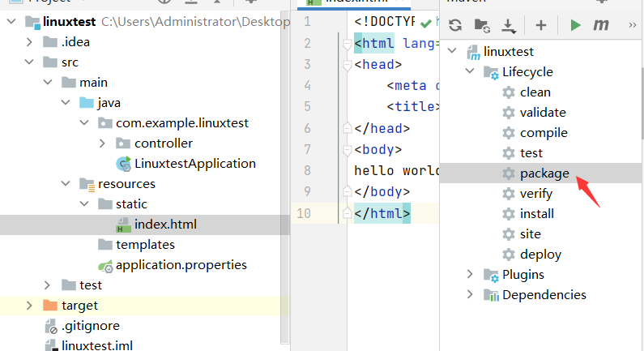Collapse the Lifecycle node
The image size is (644, 351).
pyautogui.click(x=471, y=72)
